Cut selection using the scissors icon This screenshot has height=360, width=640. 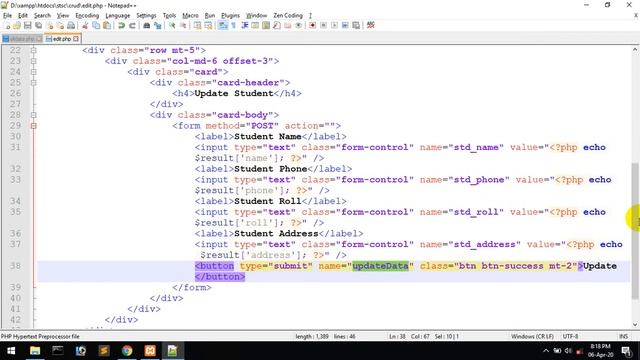(x=85, y=25)
